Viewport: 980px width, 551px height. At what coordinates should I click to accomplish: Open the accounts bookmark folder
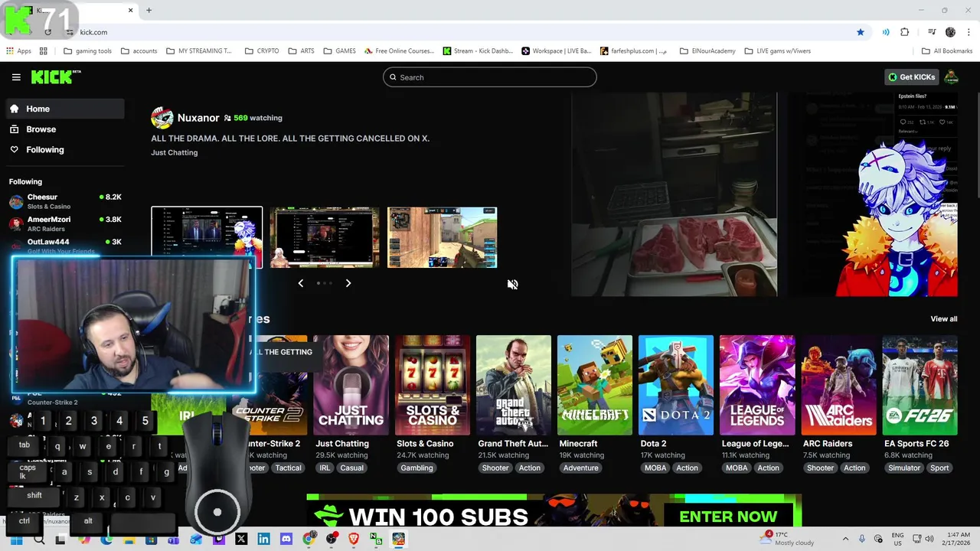point(139,51)
